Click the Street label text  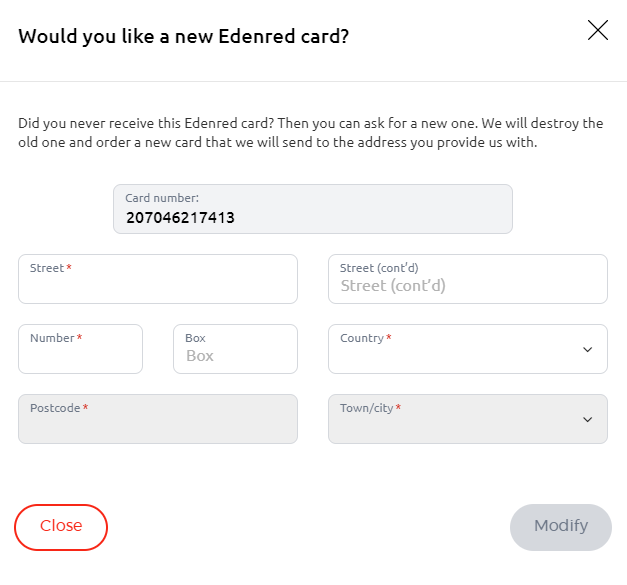tap(47, 268)
